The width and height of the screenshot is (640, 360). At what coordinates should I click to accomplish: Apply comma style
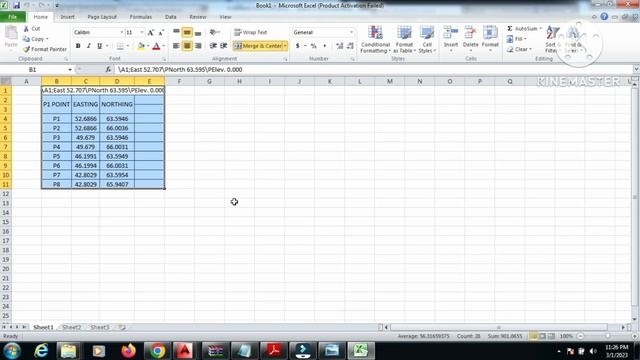pos(324,46)
